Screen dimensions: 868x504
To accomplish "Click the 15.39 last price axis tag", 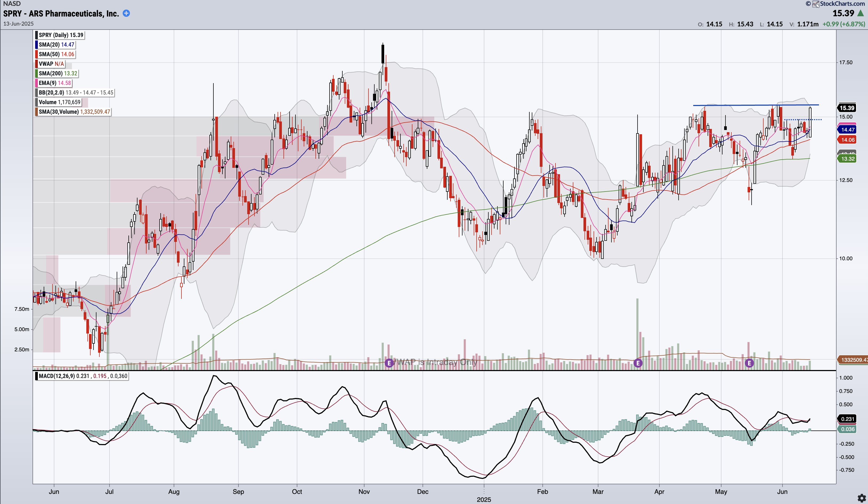I will click(x=846, y=108).
